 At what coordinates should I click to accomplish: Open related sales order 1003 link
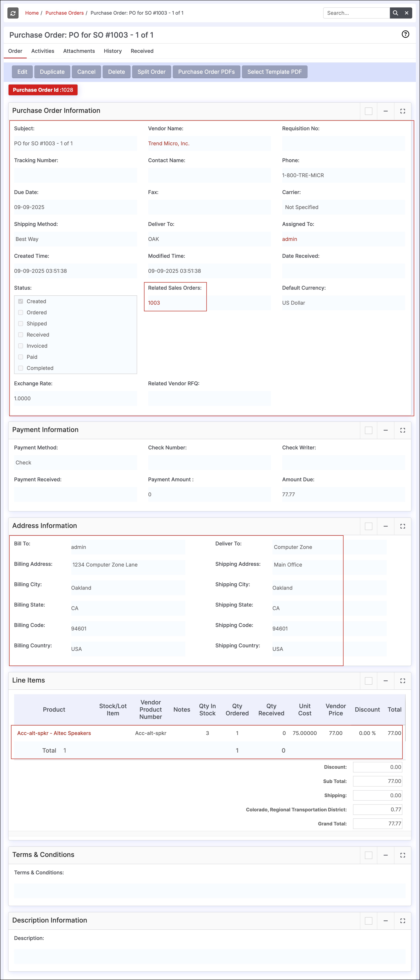154,303
